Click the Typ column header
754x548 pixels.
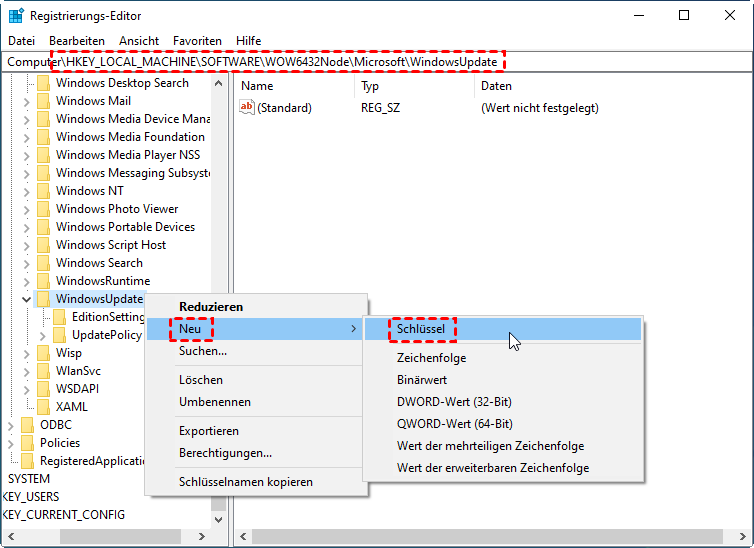click(x=415, y=86)
